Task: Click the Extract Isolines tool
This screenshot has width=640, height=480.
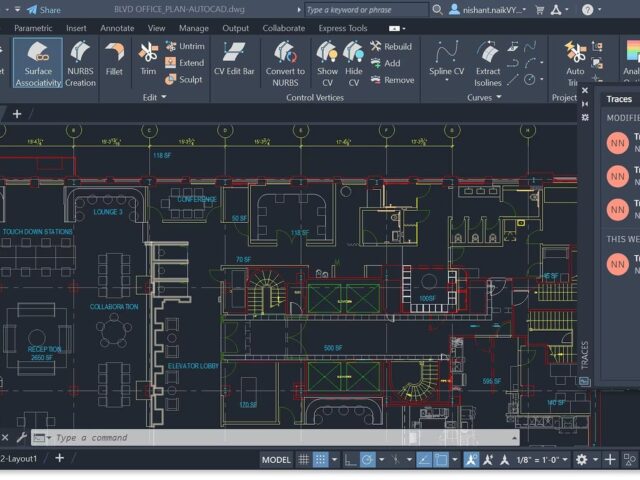Action: click(x=488, y=62)
